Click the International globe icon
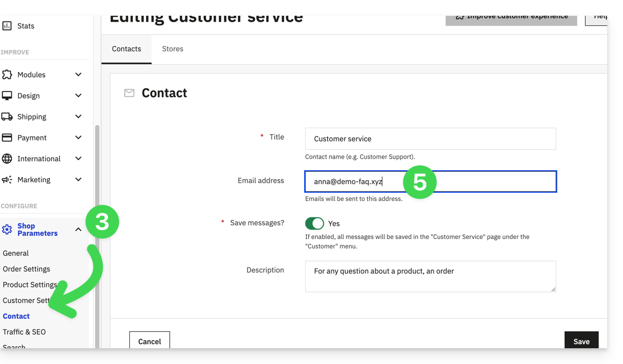The height and width of the screenshot is (364, 623). click(x=7, y=159)
